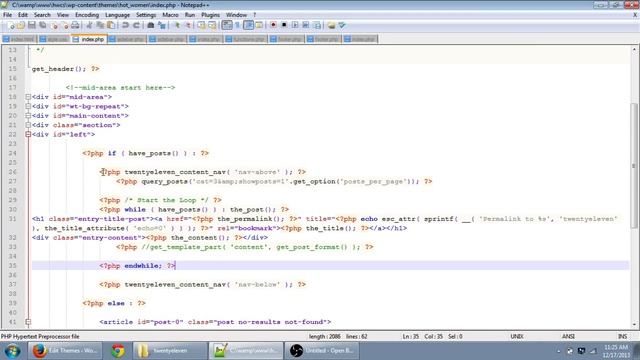This screenshot has height=360, width=640.
Task: Open the Replace dialog toolbar icon
Action: pyautogui.click(x=162, y=25)
